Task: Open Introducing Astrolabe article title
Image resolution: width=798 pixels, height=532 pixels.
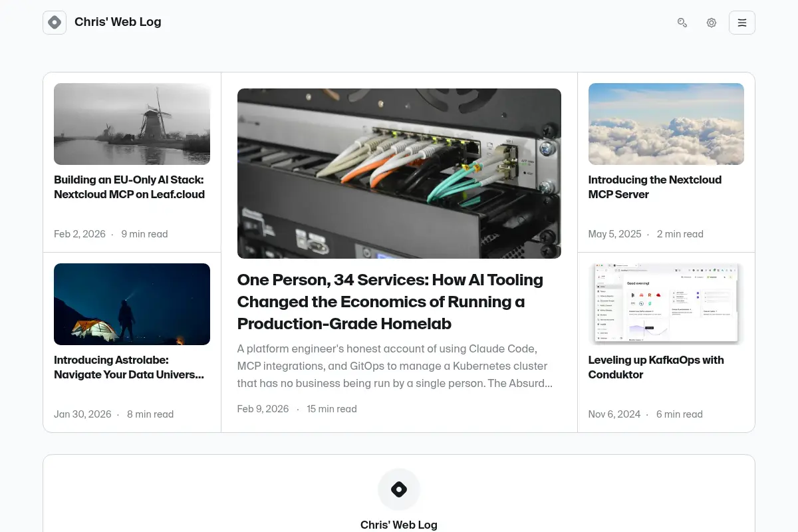Action: (x=129, y=367)
